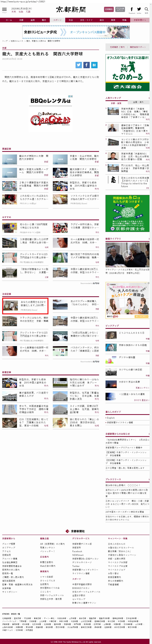152x644 pixels.
Task: Open footer link 京都新聞デジタル版
Action: tap(82, 544)
